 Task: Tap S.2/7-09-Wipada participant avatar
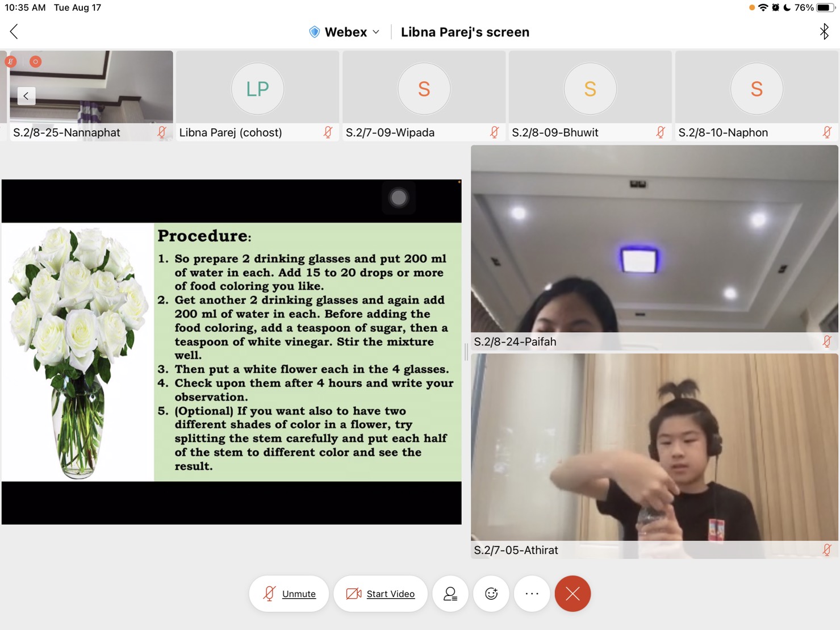[424, 89]
